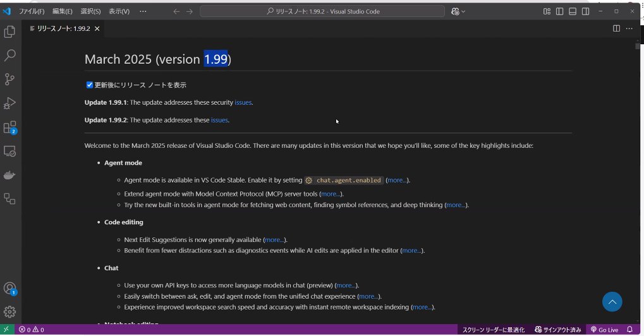
Task: Open the Docker view
Action: click(x=9, y=175)
